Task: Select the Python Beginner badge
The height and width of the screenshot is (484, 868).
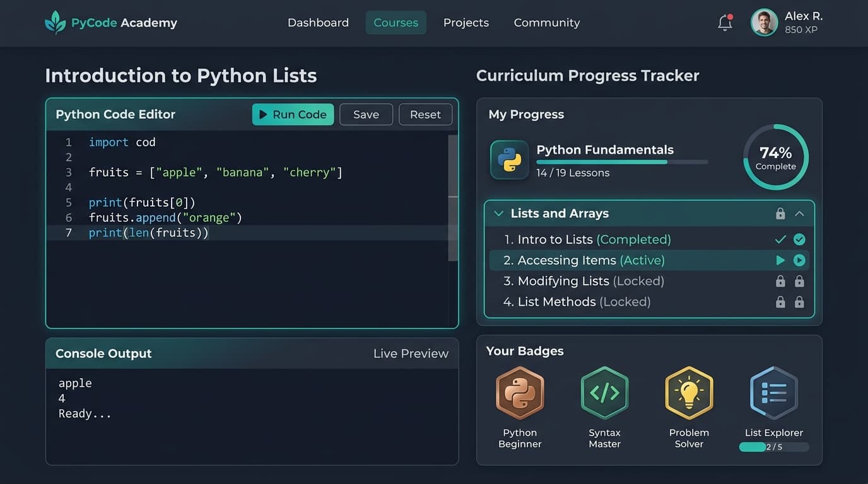Action: [520, 393]
